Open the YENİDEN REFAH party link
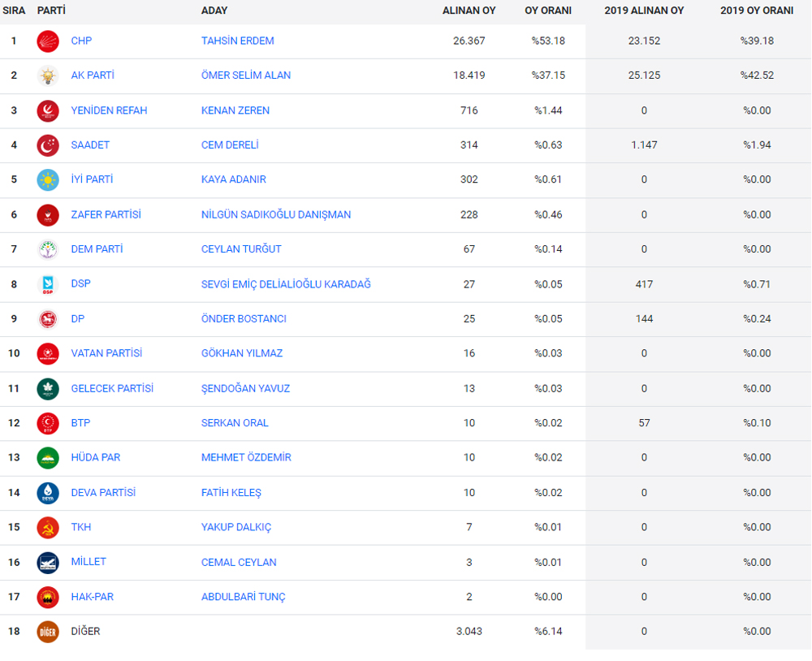This screenshot has height=661, width=812. [x=110, y=111]
